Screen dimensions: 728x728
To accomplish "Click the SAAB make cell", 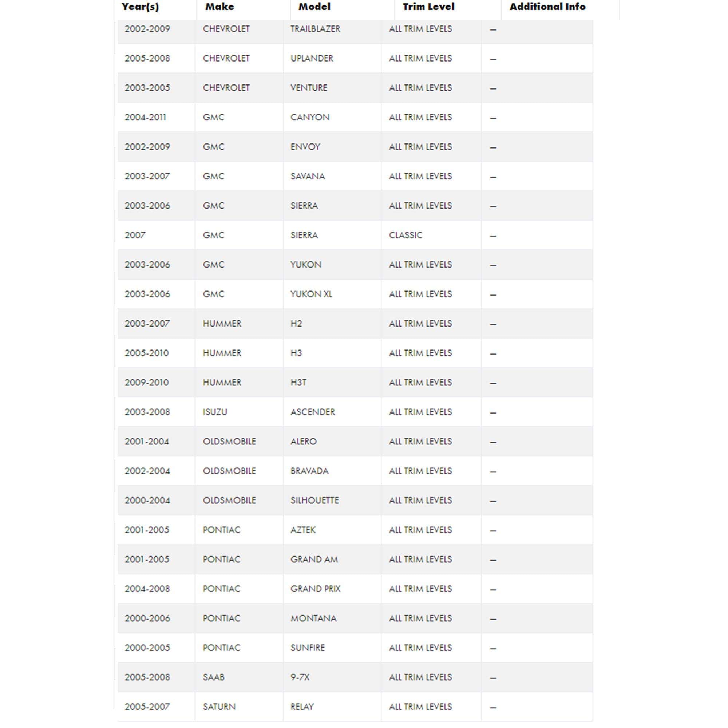I will [214, 677].
